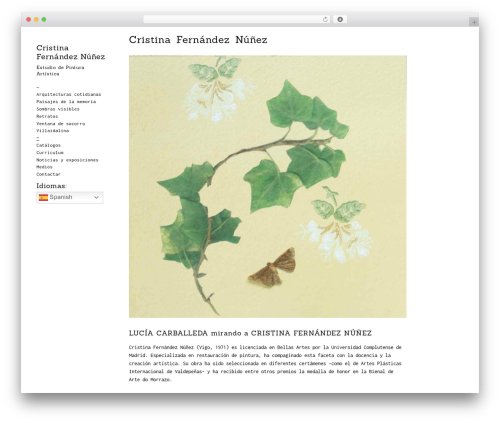This screenshot has height=423, width=500.
Task: Click the download icon beside address bar
Action: pyautogui.click(x=340, y=20)
